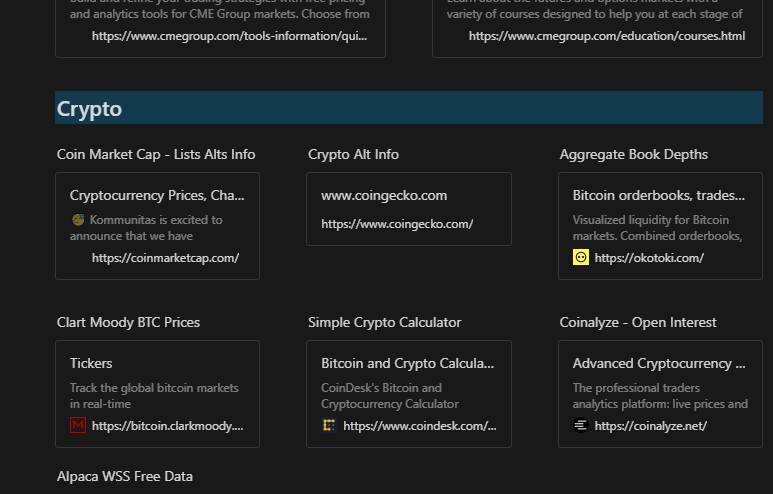
Task: Select the 'Alpaca WSS Free Data' heading
Action: coord(125,477)
